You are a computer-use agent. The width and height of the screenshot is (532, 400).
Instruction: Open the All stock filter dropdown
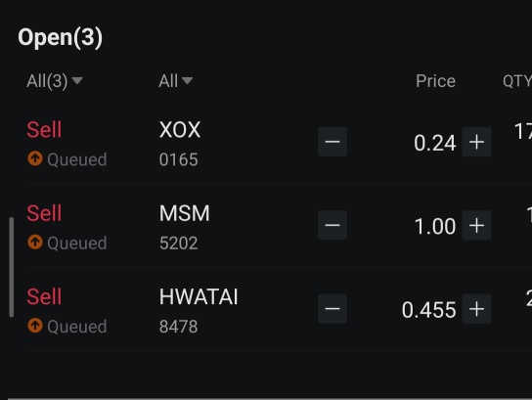click(175, 81)
